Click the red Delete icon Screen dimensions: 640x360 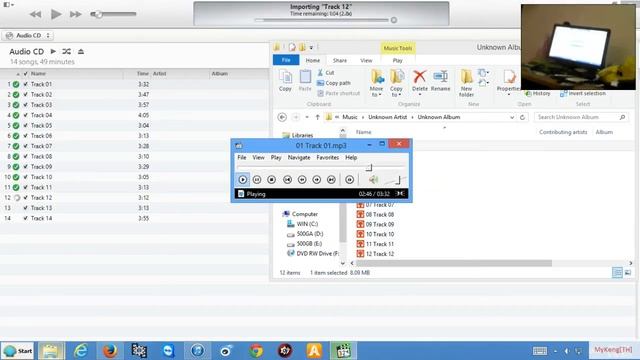tap(420, 80)
